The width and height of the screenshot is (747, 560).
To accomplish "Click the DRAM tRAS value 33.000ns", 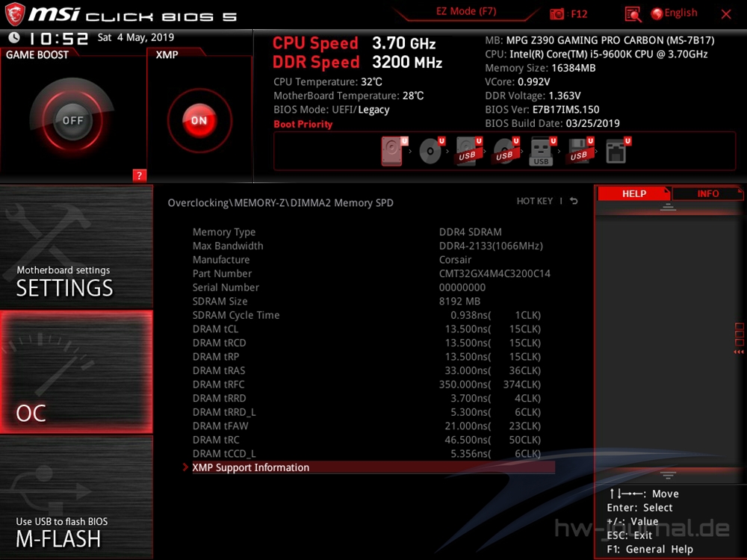I will click(x=468, y=370).
